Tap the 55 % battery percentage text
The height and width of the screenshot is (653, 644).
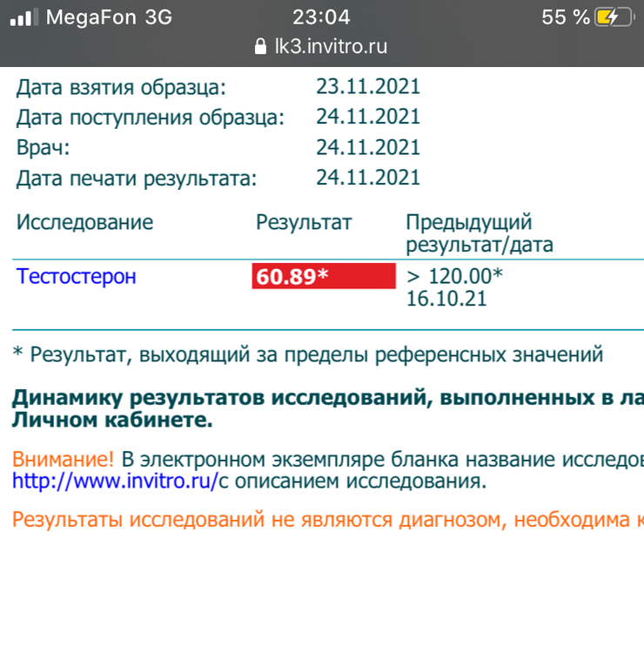(x=566, y=17)
